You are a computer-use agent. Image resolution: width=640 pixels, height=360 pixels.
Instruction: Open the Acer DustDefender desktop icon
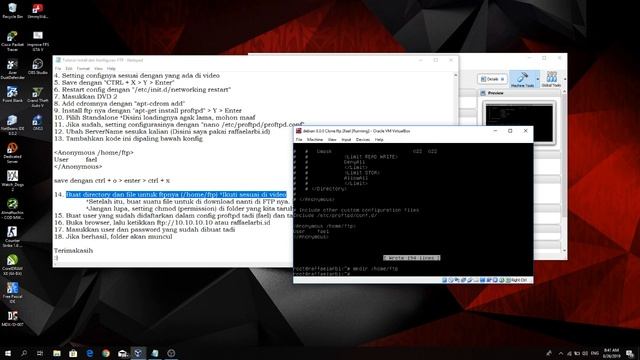(12, 69)
